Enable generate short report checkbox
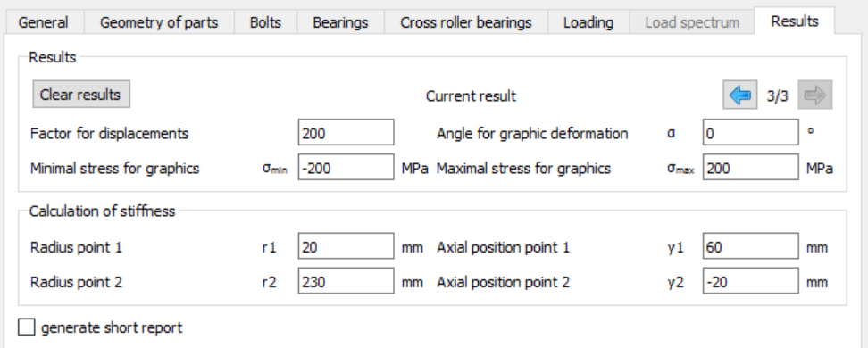 click(x=27, y=327)
